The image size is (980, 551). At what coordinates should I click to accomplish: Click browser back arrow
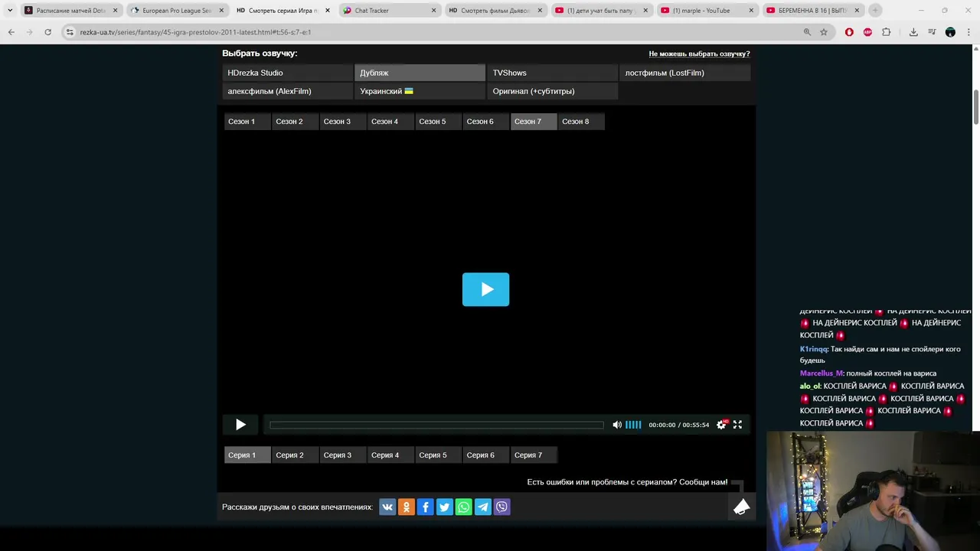point(11,32)
